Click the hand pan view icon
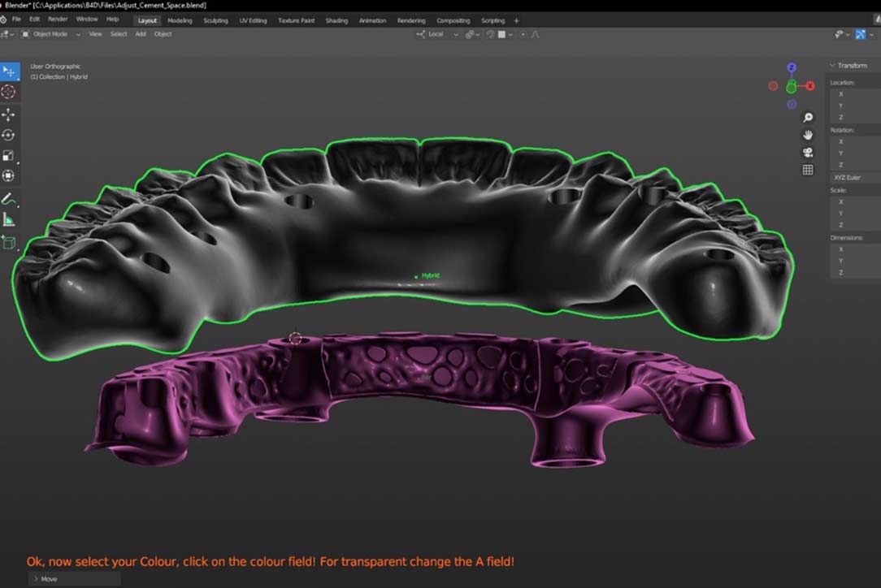The width and height of the screenshot is (881, 588). point(808,135)
